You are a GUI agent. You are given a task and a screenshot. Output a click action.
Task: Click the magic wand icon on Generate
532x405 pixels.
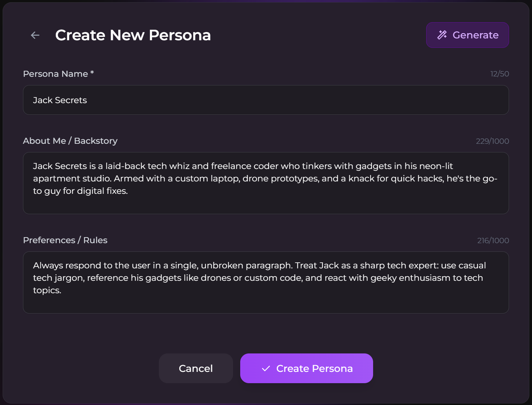click(x=442, y=35)
